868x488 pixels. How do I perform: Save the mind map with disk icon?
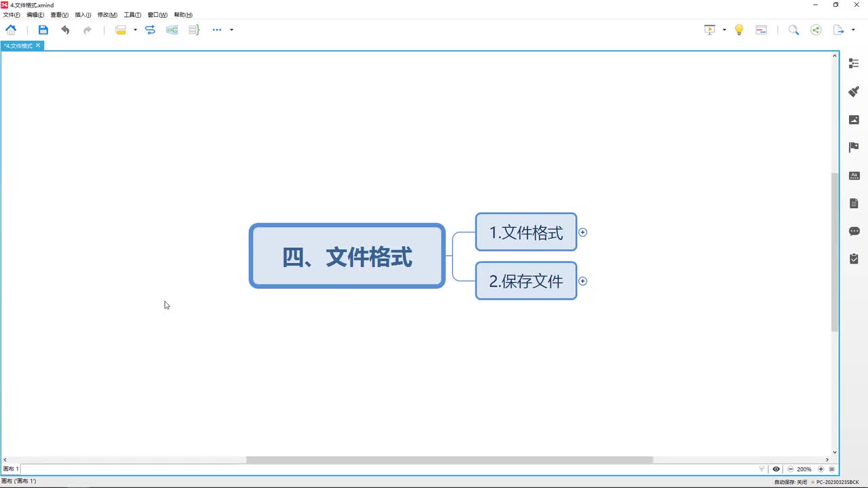pos(43,30)
